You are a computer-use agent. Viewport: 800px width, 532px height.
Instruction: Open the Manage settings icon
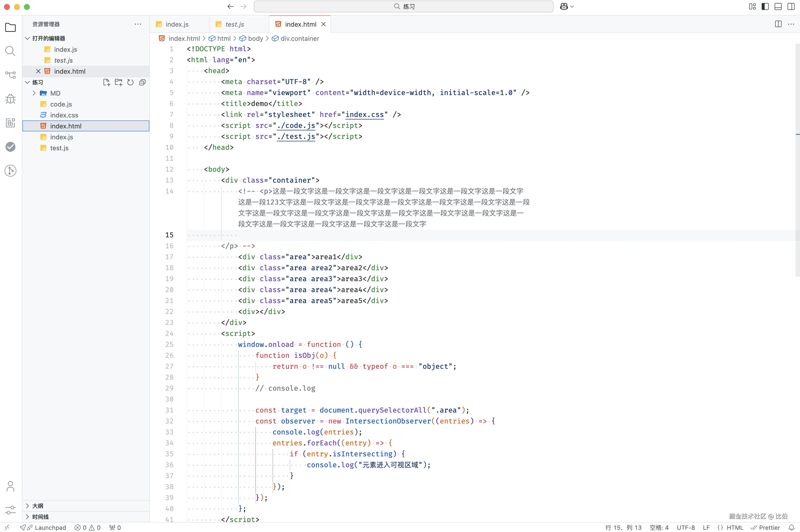click(x=10, y=510)
